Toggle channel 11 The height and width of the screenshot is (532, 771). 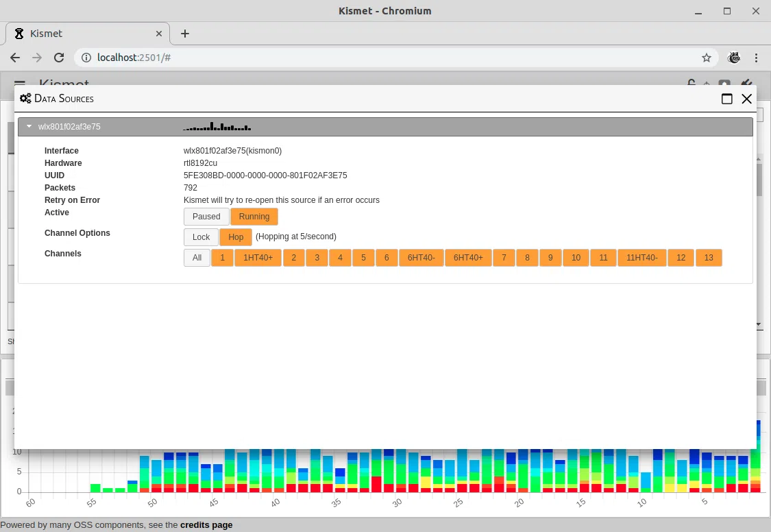point(603,258)
